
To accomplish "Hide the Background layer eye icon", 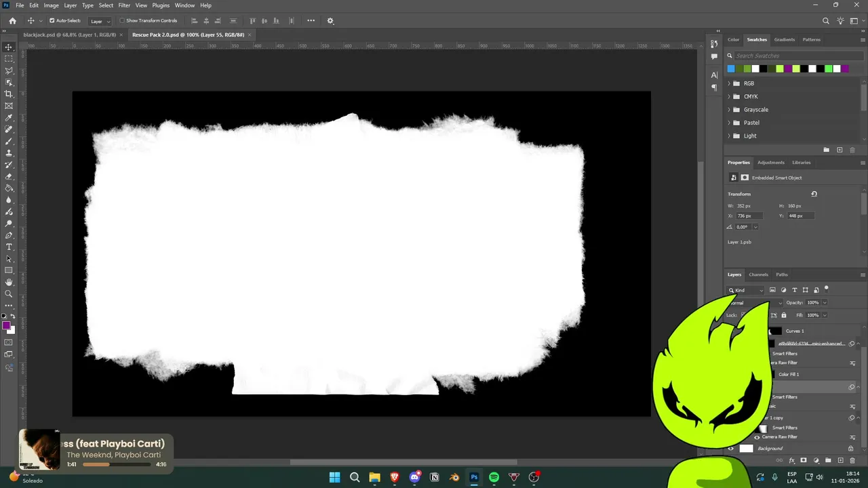I will [x=730, y=449].
